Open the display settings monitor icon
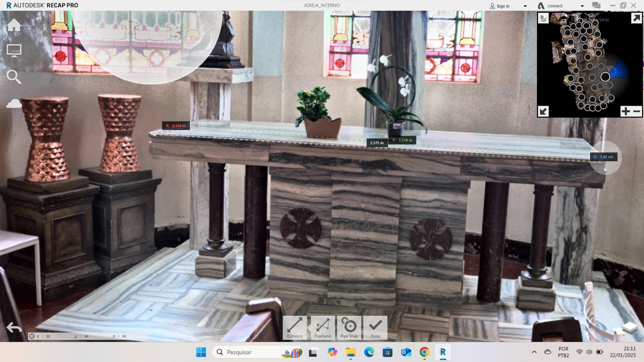This screenshot has width=644, height=362. [x=14, y=51]
